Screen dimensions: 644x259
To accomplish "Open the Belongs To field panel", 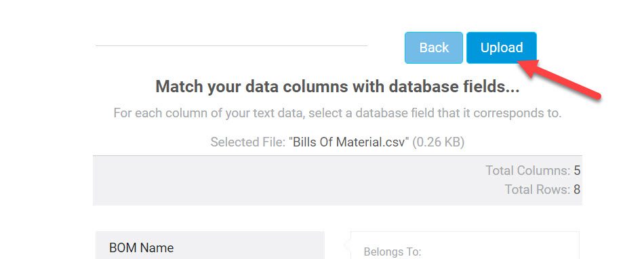I will 465,245.
